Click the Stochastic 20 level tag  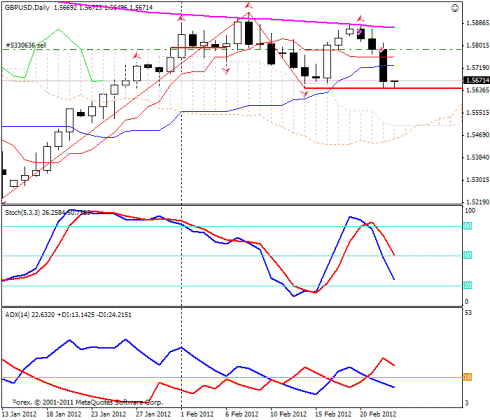click(x=468, y=286)
